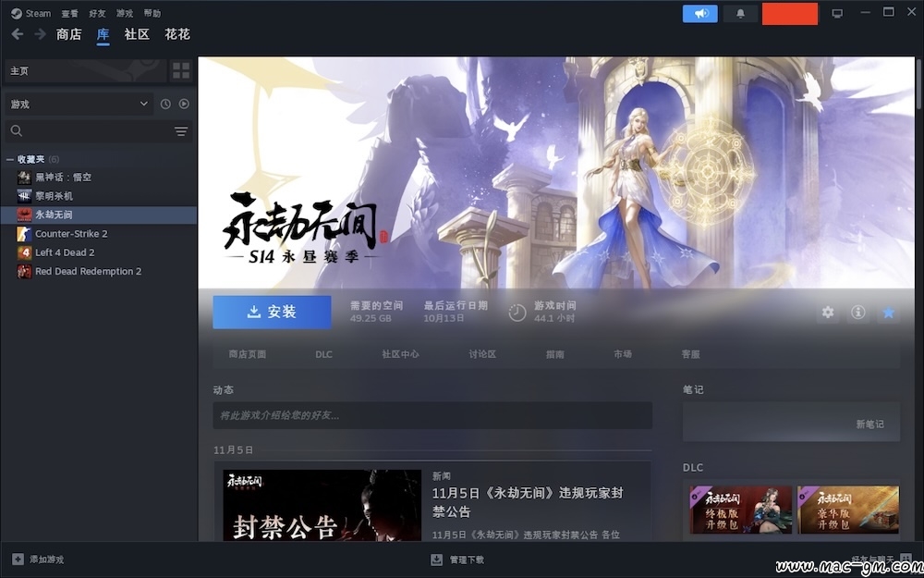Open the 好友 menu
The width and height of the screenshot is (924, 578).
point(97,13)
